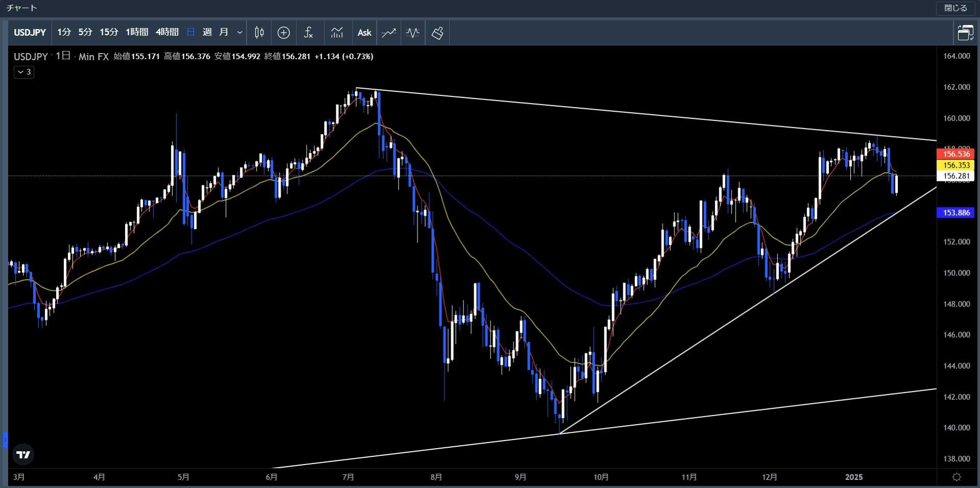Click the trend line arrow tool icon
980x488 pixels.
(389, 33)
